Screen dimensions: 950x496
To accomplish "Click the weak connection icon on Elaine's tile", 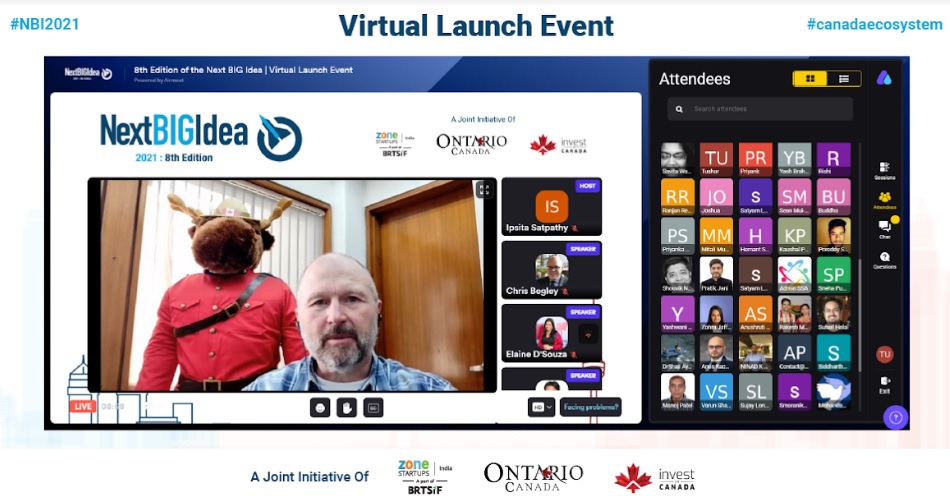I will pyautogui.click(x=588, y=334).
